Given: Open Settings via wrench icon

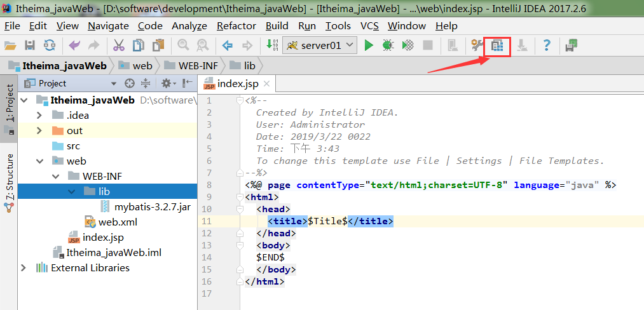Looking at the screenshot, I should (477, 45).
